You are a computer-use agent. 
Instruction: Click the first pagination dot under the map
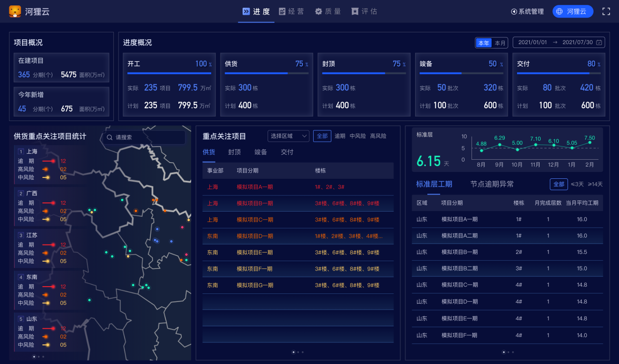[34, 357]
